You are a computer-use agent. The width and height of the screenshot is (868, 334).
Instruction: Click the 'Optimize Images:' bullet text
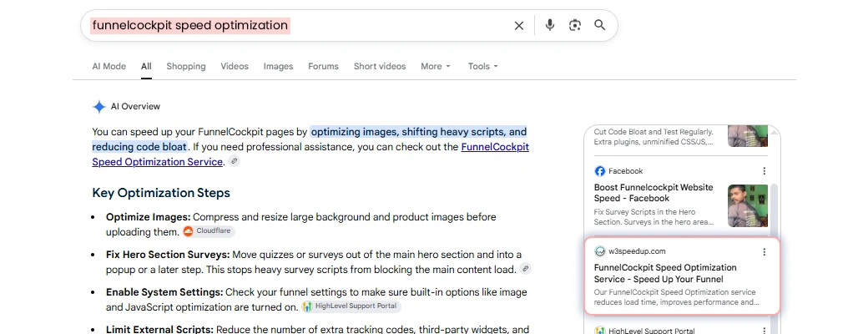tap(149, 217)
